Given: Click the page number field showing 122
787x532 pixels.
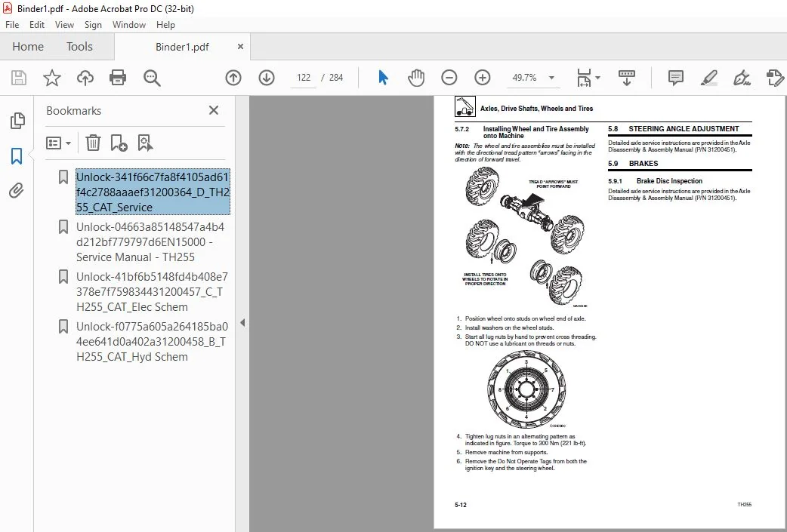Looking at the screenshot, I should tap(304, 78).
